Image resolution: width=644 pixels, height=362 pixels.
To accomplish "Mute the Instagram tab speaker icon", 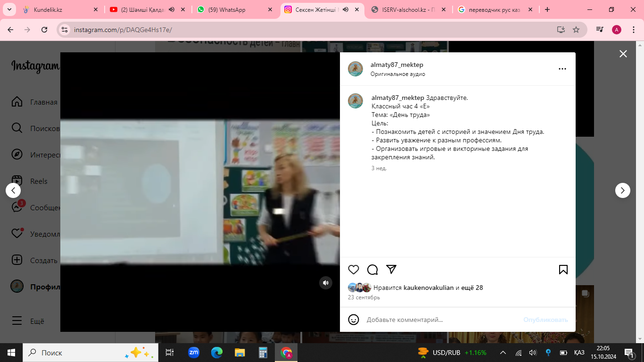I will click(x=346, y=9).
